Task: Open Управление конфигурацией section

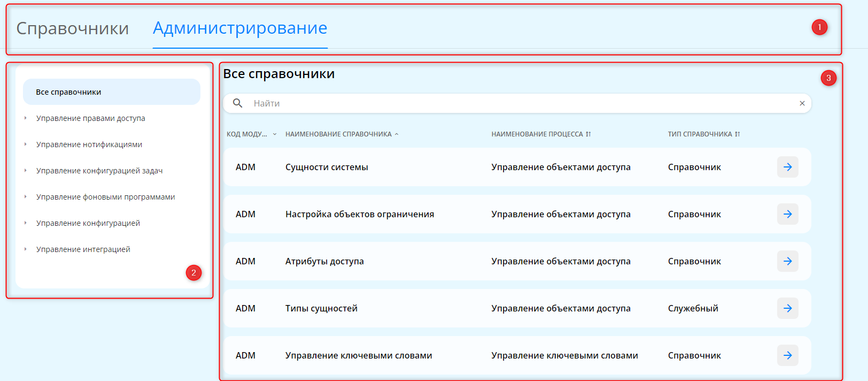Action: 88,223
